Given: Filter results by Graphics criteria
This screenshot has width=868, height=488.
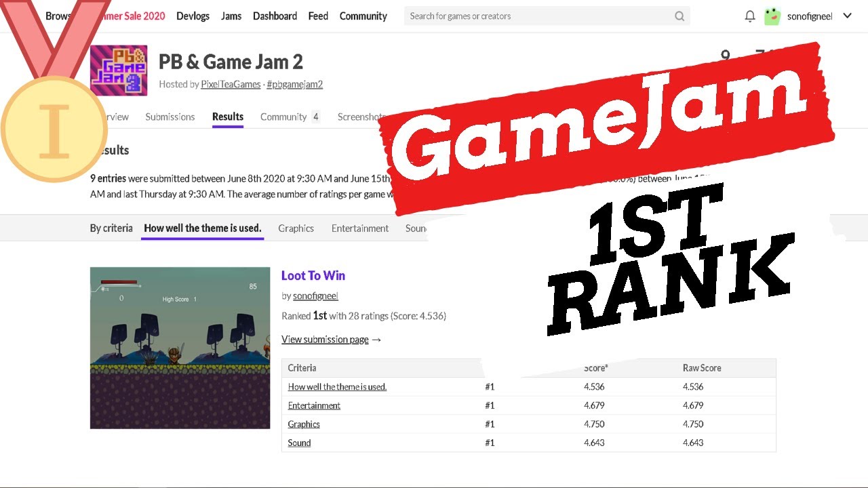Looking at the screenshot, I should (x=296, y=228).
